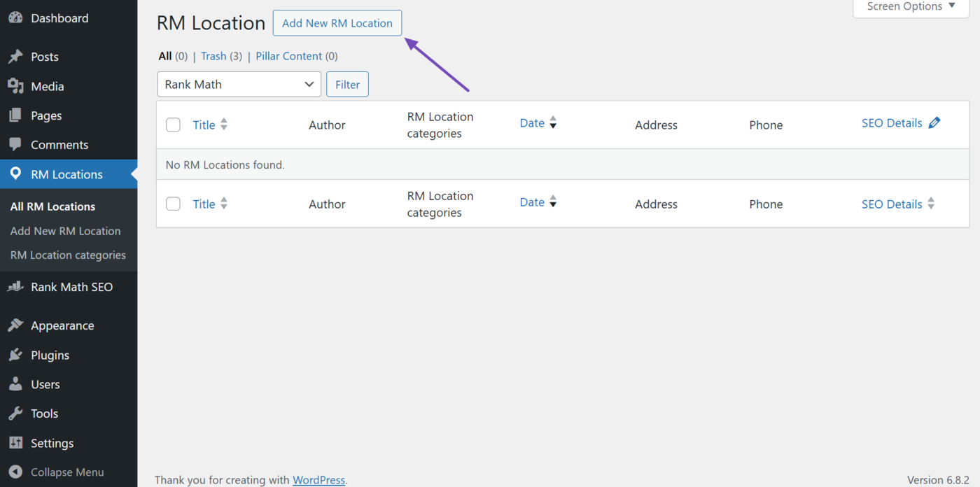Click the header Author column label
This screenshot has width=980, height=487.
point(327,125)
